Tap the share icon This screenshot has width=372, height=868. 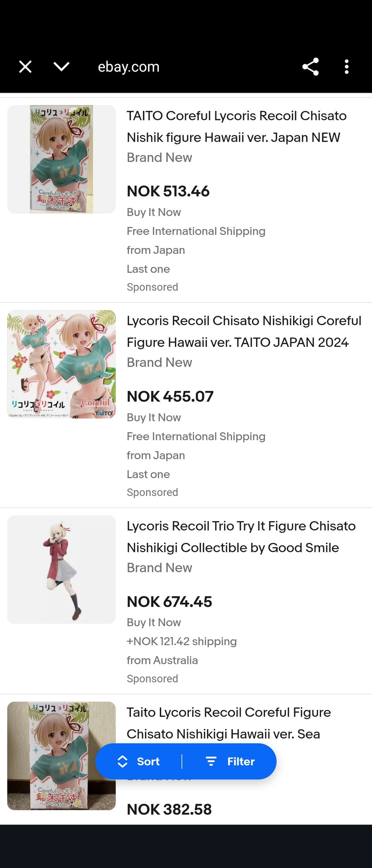[310, 67]
